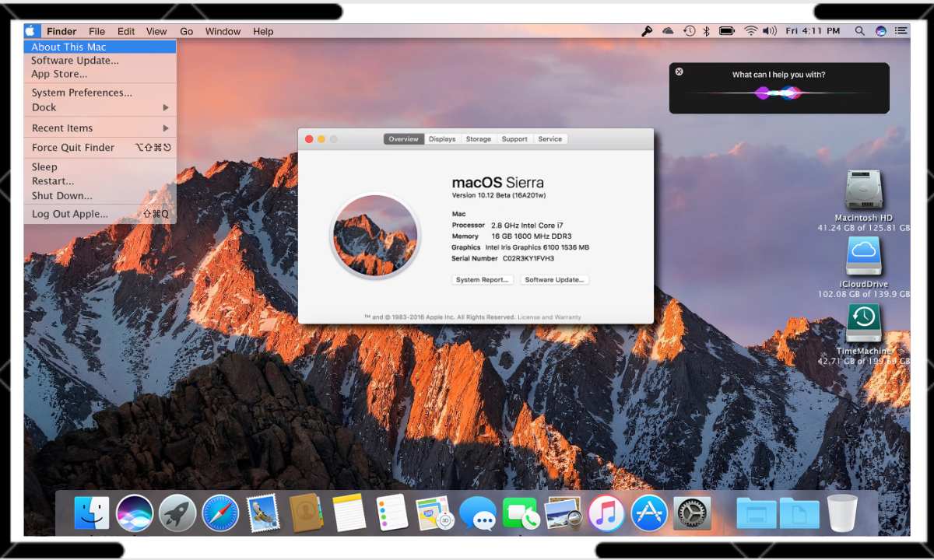This screenshot has width=934, height=560.
Task: Switch to the Support tab
Action: click(x=514, y=139)
